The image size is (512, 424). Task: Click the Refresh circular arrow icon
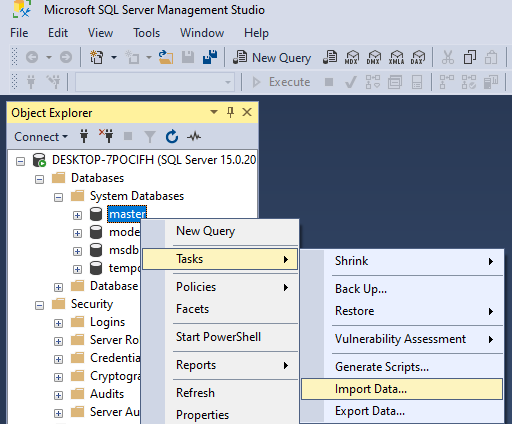tap(172, 136)
